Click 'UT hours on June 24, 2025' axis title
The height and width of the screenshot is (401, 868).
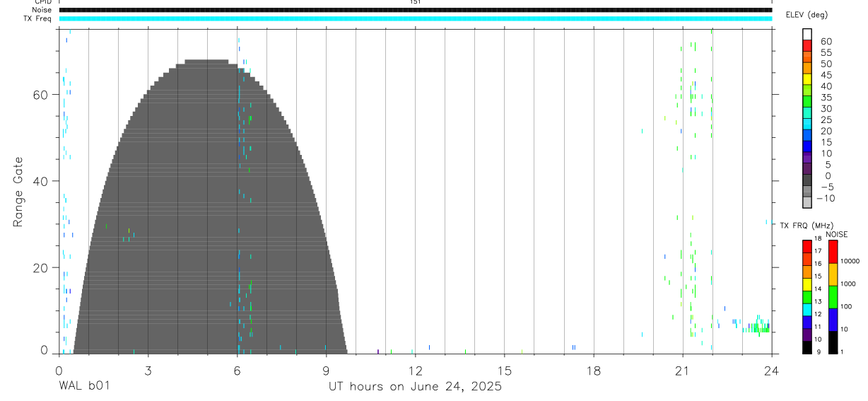(415, 387)
